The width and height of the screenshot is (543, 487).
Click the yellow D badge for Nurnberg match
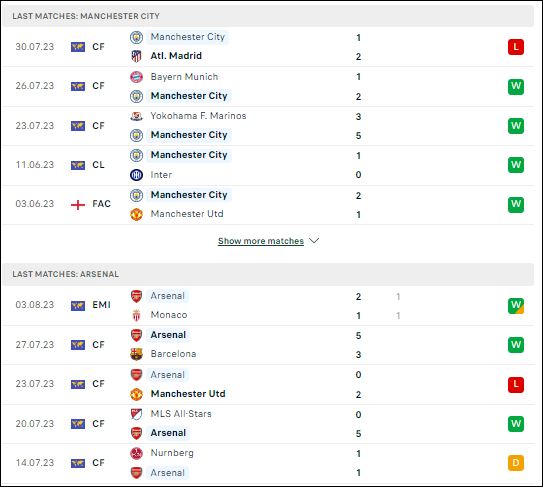(x=516, y=463)
